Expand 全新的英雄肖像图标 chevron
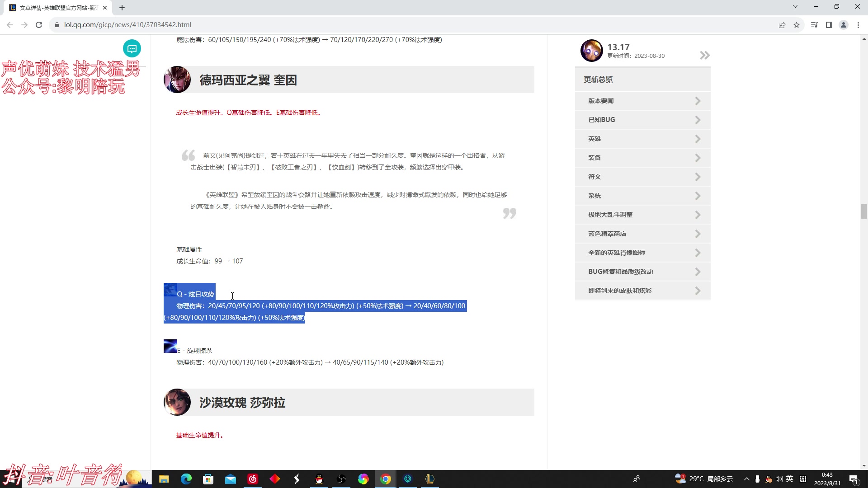Viewport: 868px width, 488px height. 698,253
